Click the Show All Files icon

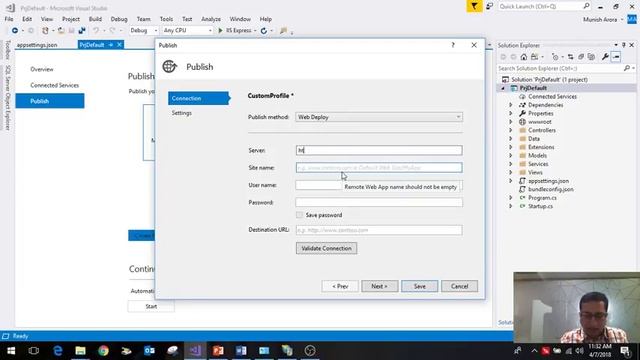point(591,57)
